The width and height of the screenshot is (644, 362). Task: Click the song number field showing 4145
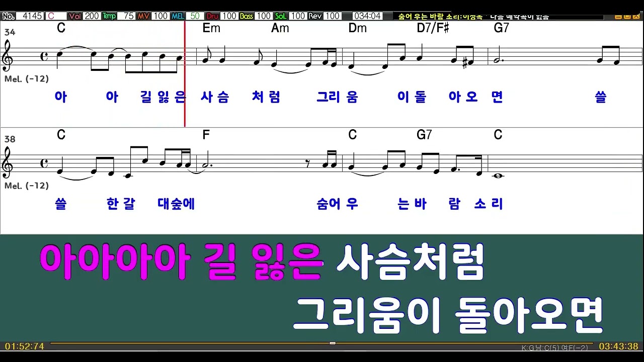point(30,16)
